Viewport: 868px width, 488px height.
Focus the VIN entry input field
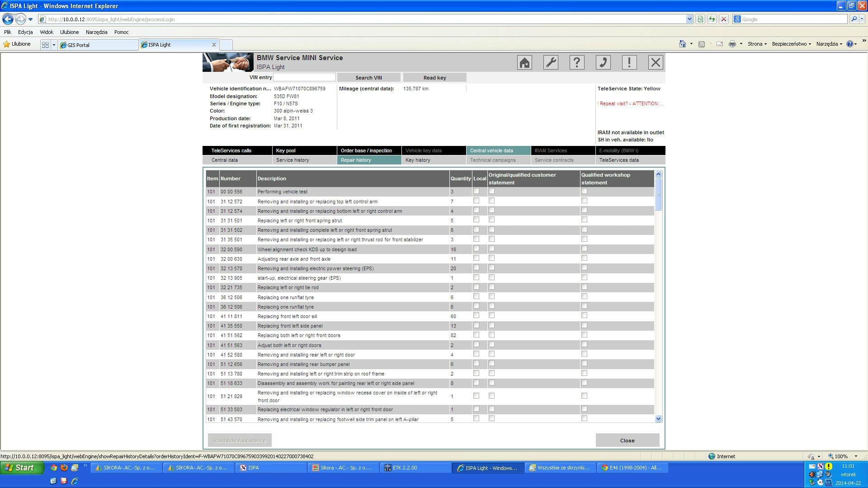point(304,77)
